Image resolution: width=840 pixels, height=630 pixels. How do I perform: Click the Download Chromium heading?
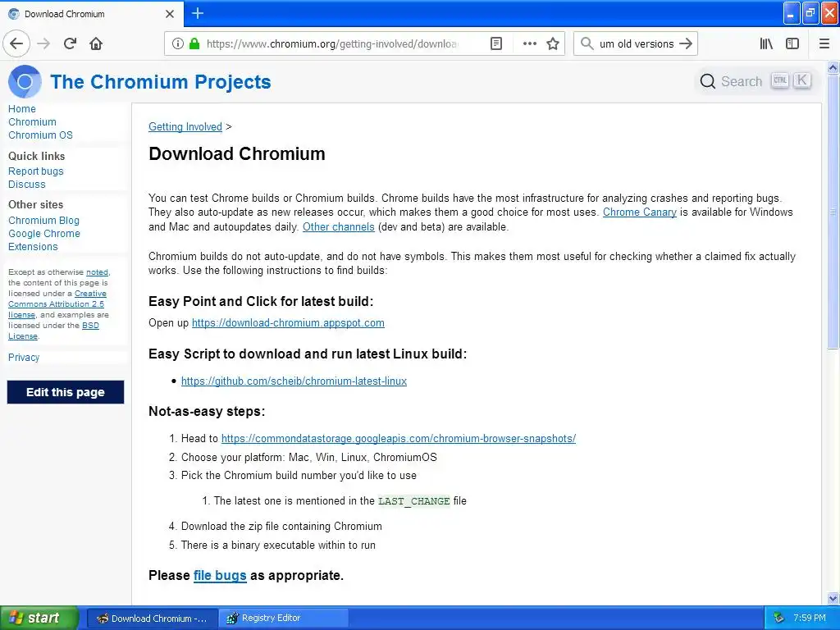click(x=237, y=153)
